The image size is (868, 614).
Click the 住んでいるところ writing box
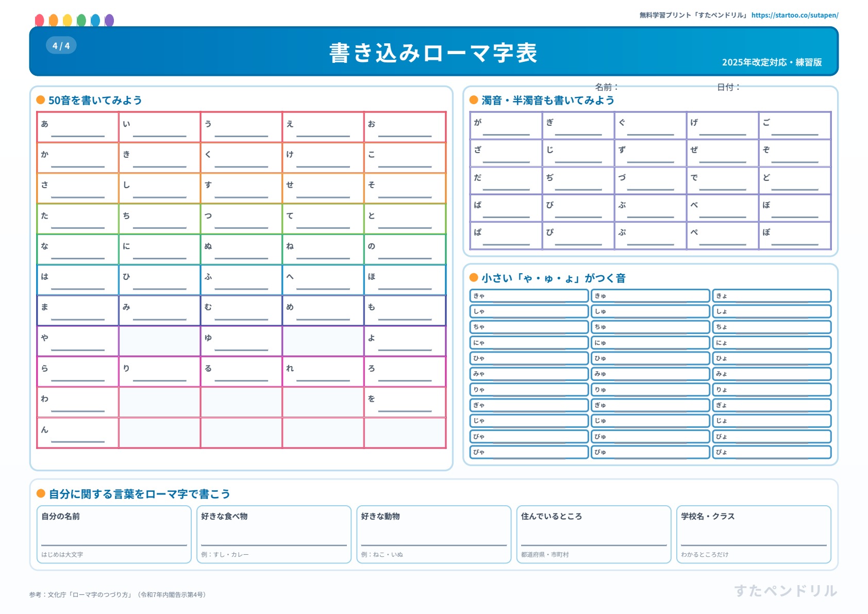594,535
